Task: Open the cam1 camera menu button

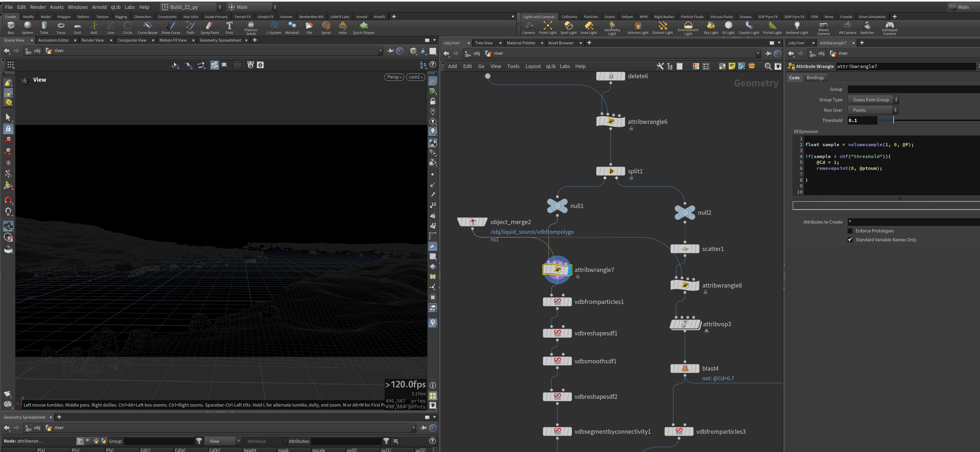Action: (415, 77)
